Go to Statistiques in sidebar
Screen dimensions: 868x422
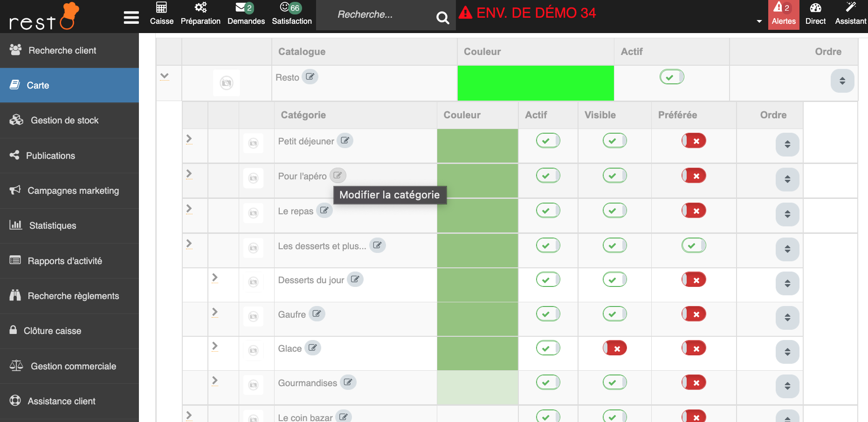point(52,226)
